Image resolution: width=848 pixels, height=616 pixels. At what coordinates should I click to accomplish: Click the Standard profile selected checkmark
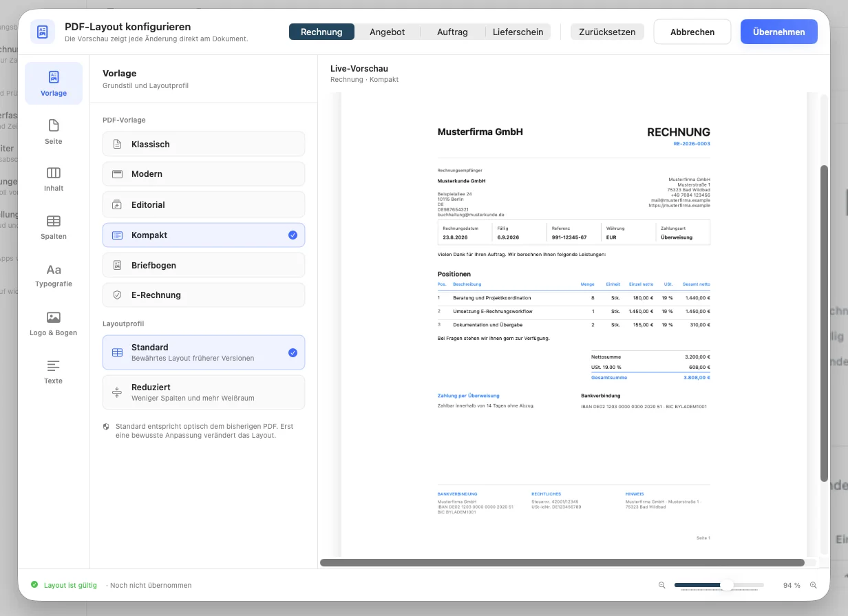293,353
